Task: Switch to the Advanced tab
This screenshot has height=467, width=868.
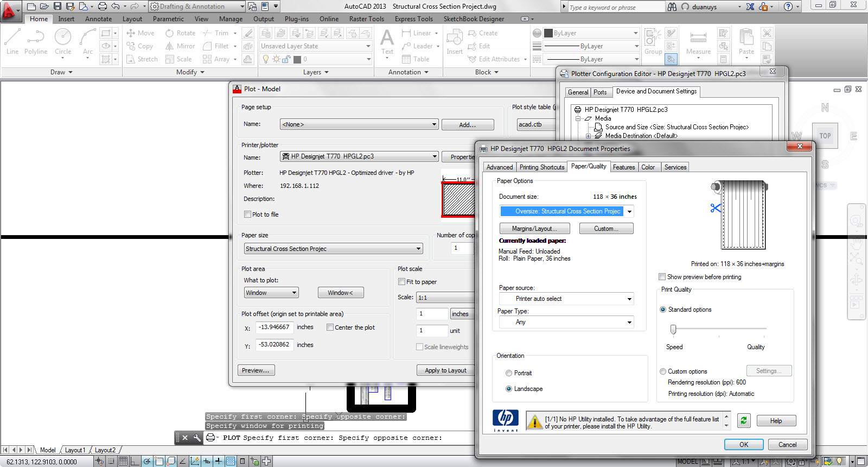Action: click(500, 167)
